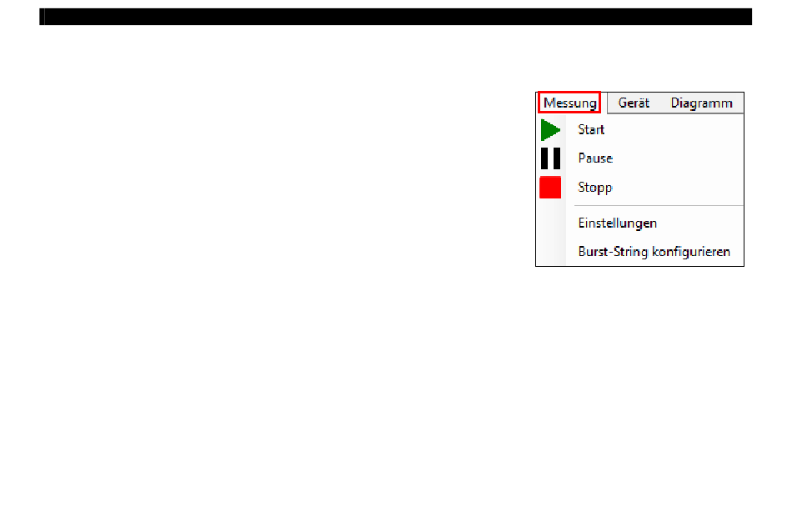Click the word konfigurieren in the last entry
This screenshot has height=532, width=792.
(x=691, y=252)
